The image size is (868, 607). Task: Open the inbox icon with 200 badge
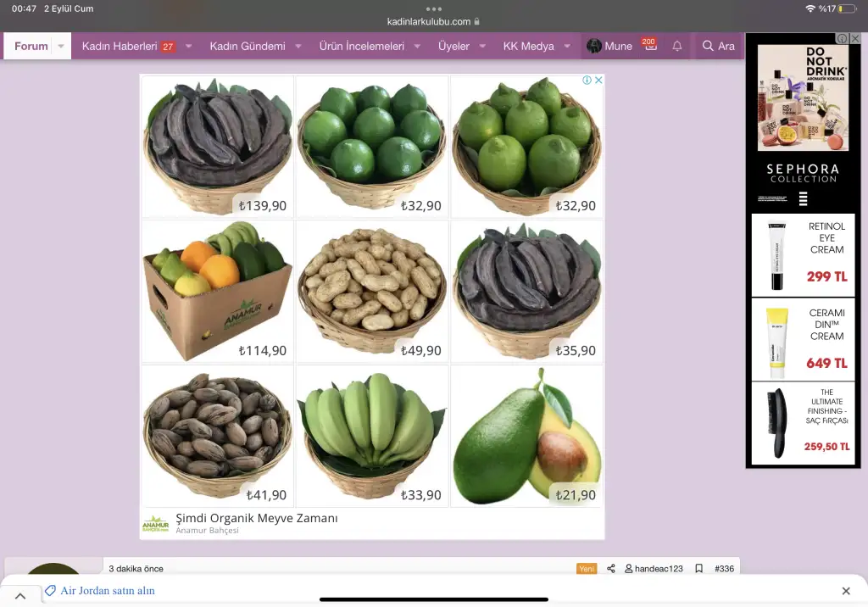pyautogui.click(x=650, y=45)
